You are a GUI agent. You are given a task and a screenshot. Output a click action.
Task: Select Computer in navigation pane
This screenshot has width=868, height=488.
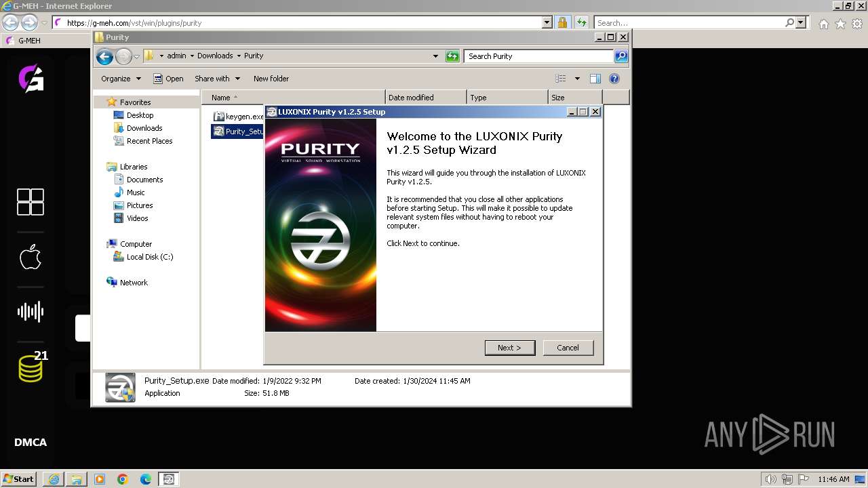tap(136, 244)
